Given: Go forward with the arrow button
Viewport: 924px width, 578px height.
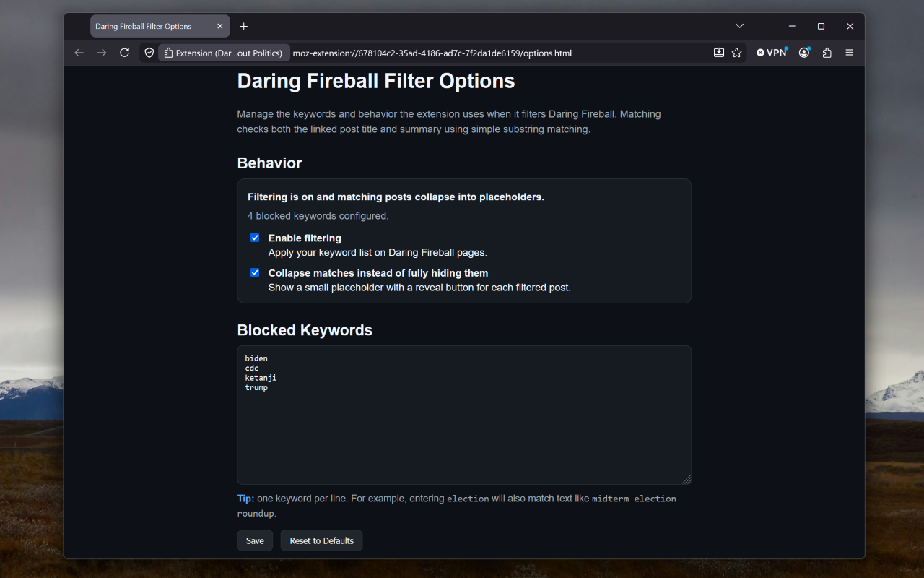Looking at the screenshot, I should click(102, 53).
